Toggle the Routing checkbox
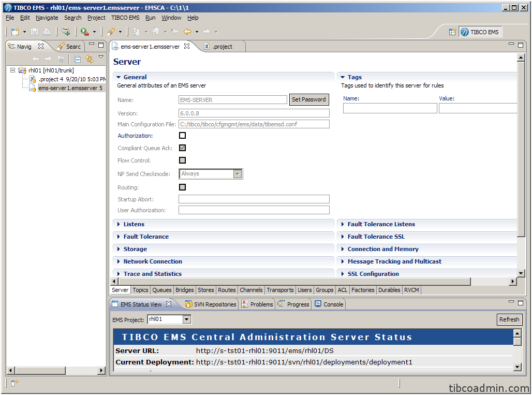Image resolution: width=532 pixels, height=395 pixels. (183, 187)
